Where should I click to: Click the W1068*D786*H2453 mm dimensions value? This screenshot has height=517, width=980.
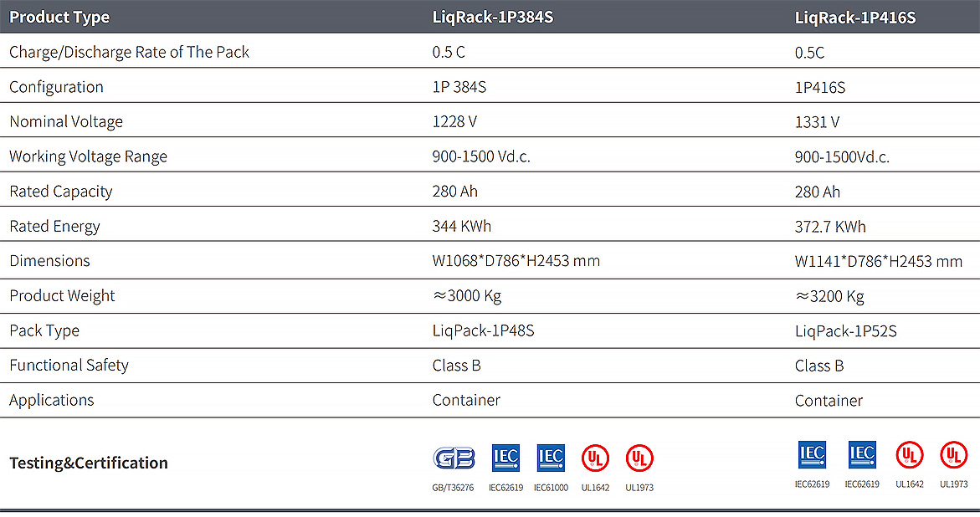pos(516,260)
